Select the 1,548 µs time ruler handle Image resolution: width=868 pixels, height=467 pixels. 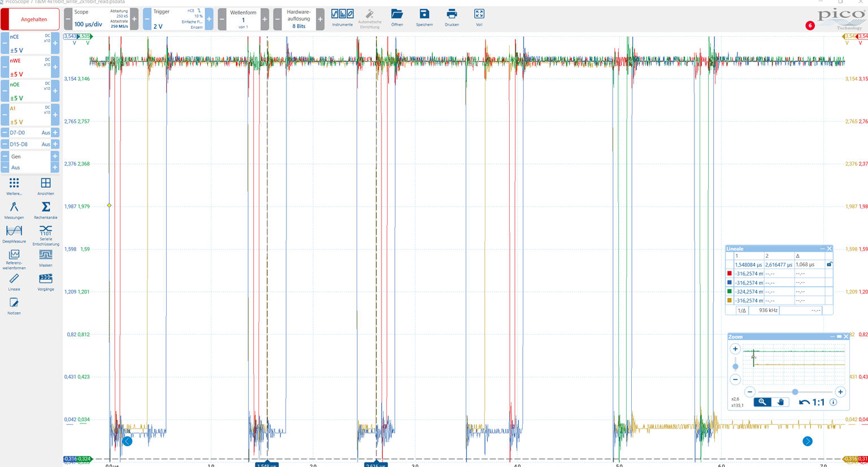266,464
